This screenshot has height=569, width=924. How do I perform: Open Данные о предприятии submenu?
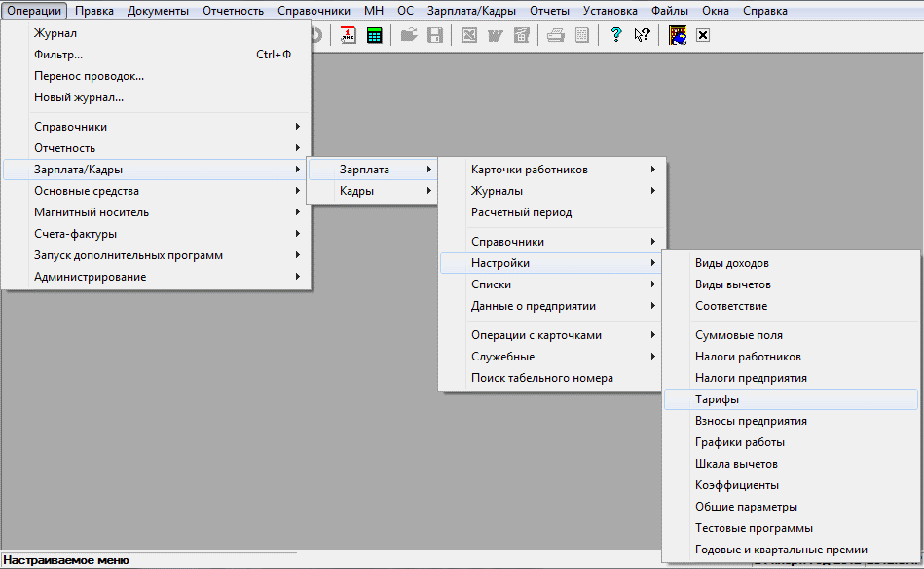click(x=551, y=306)
